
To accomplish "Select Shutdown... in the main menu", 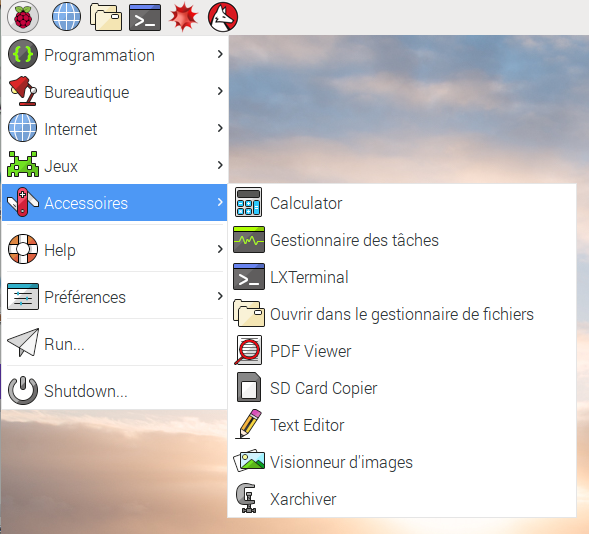I will (x=115, y=390).
